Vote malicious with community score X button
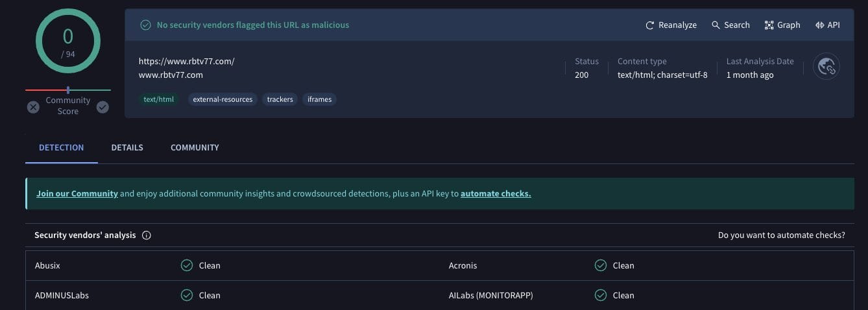 pyautogui.click(x=33, y=107)
